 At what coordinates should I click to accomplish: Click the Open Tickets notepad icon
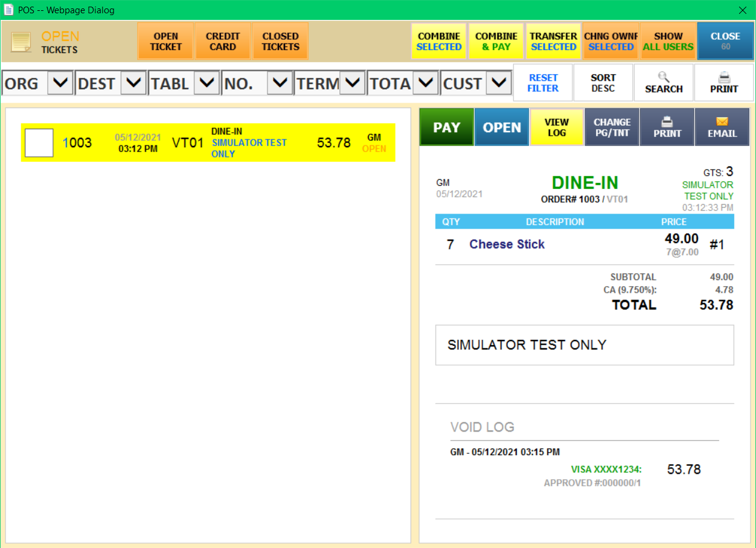click(21, 42)
